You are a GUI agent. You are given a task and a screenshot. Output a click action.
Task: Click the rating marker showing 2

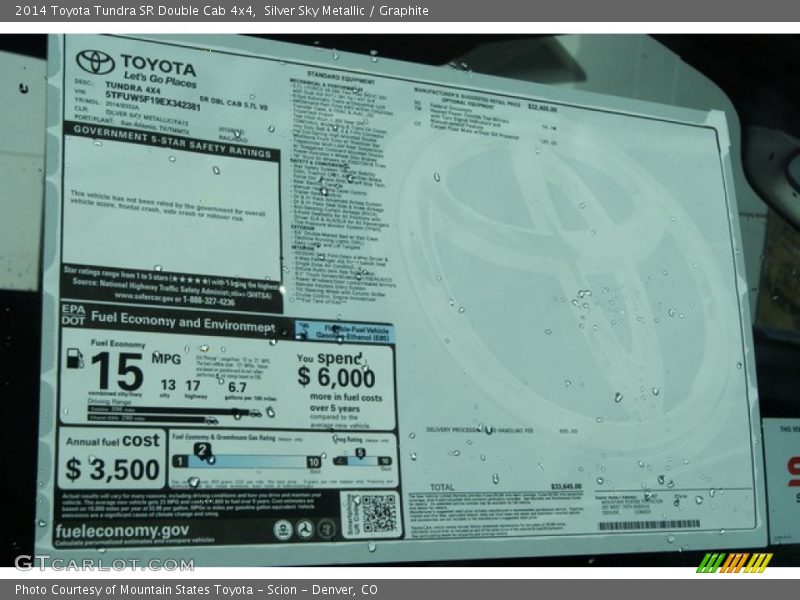203,450
